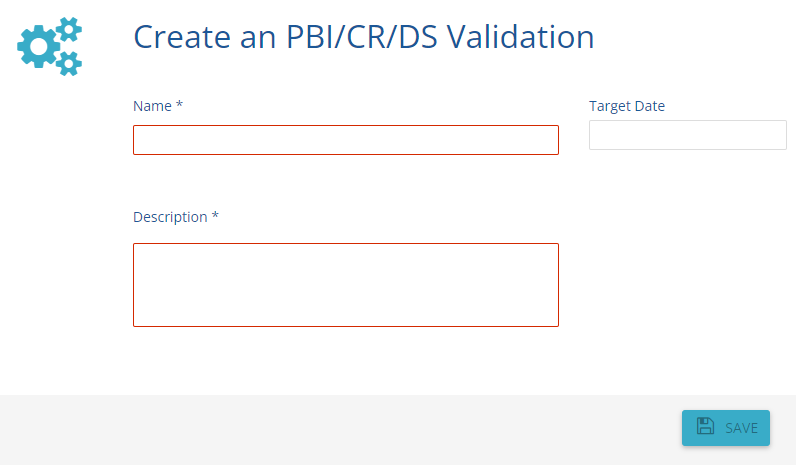
Task: Focus the Name text field
Action: pyautogui.click(x=345, y=140)
